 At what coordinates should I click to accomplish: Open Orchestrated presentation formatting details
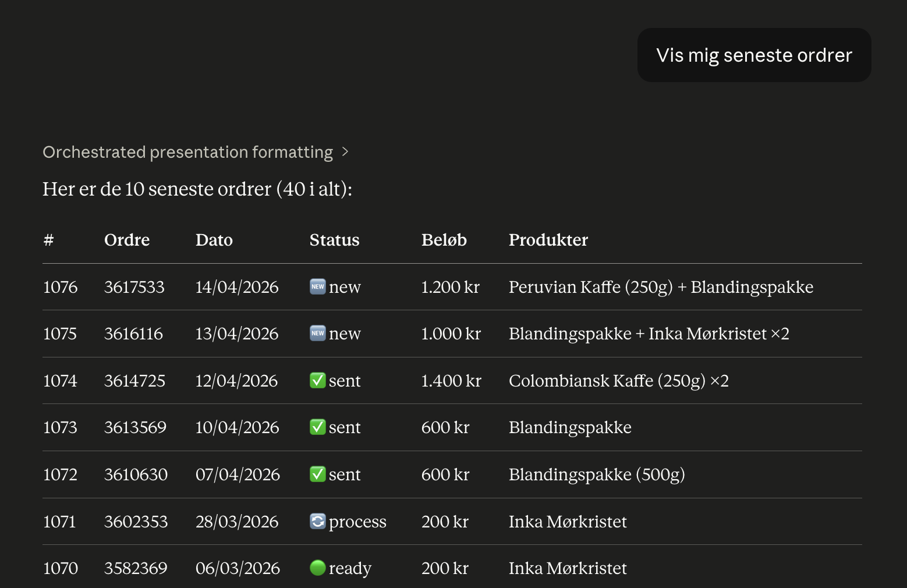(x=187, y=152)
